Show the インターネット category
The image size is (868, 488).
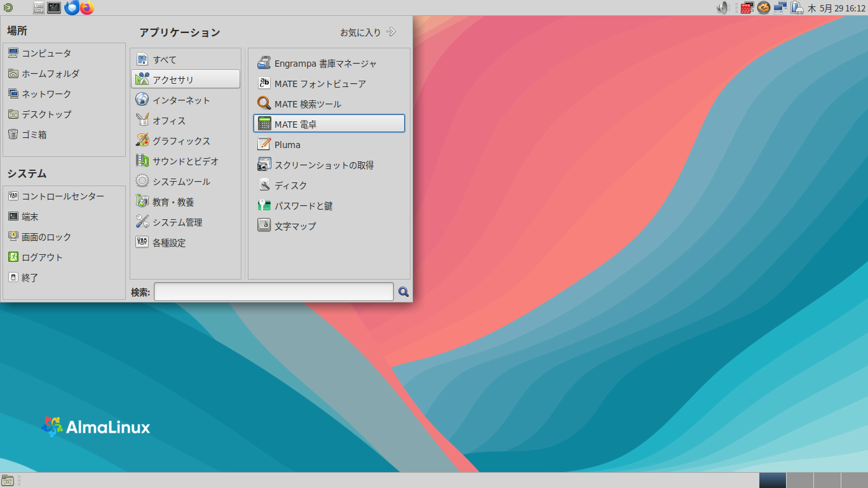pos(186,100)
